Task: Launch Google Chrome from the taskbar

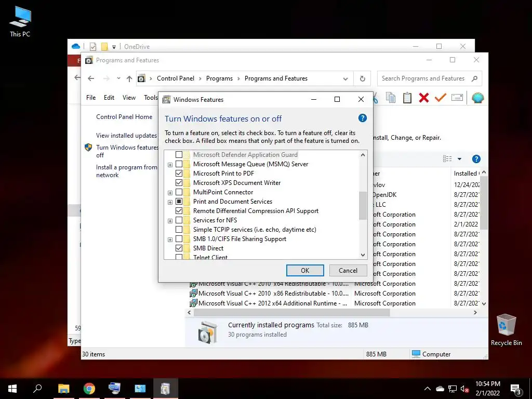Action: click(x=89, y=389)
